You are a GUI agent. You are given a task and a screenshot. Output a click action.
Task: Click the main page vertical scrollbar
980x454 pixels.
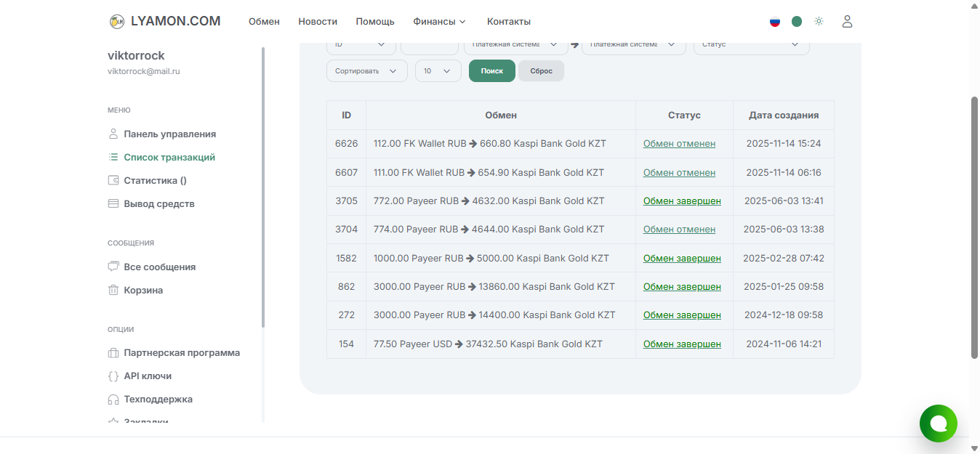point(975,227)
